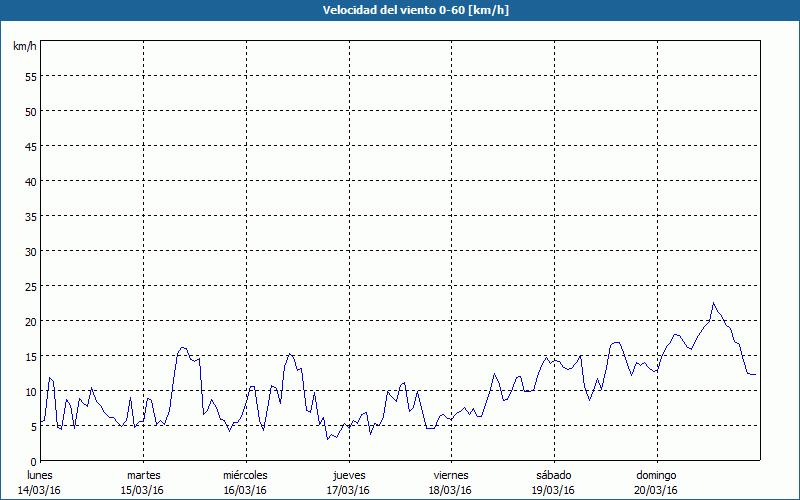Click the highest wind speed peak on domingo
The height and width of the screenshot is (500, 800).
[x=713, y=303]
